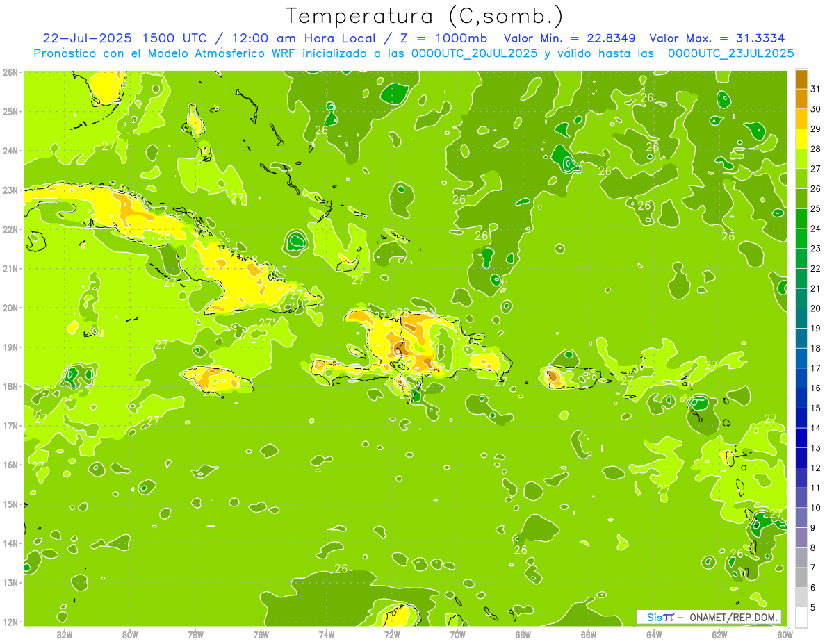Click longitude axis label "74W"

pyautogui.click(x=327, y=634)
